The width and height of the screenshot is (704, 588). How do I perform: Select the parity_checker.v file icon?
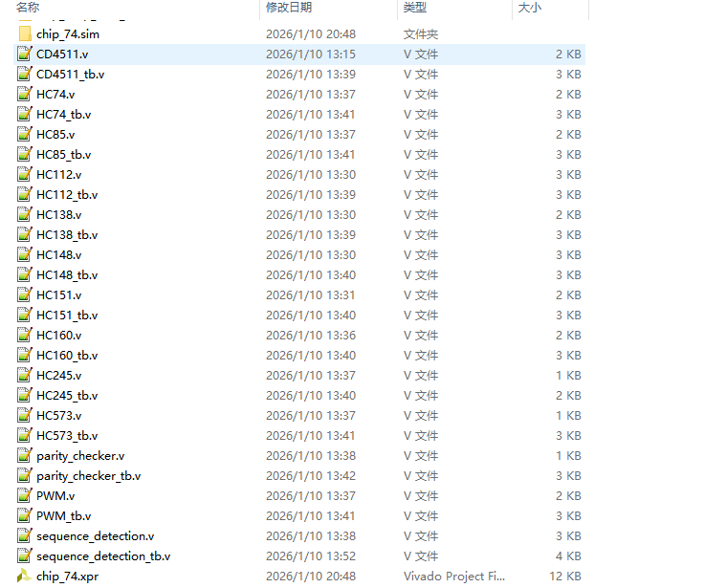coord(25,456)
